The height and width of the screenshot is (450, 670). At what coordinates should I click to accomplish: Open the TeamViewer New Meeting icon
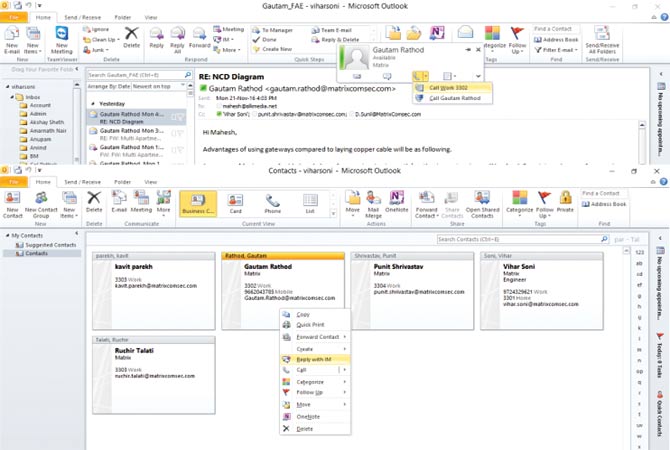(x=62, y=40)
